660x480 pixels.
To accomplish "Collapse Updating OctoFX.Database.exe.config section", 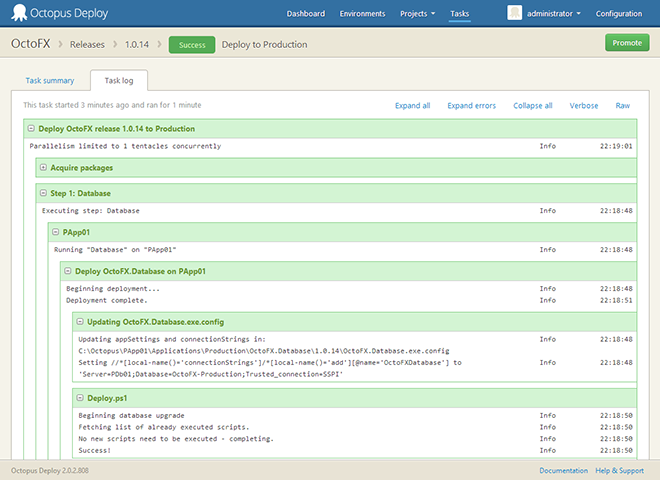I will tap(80, 322).
